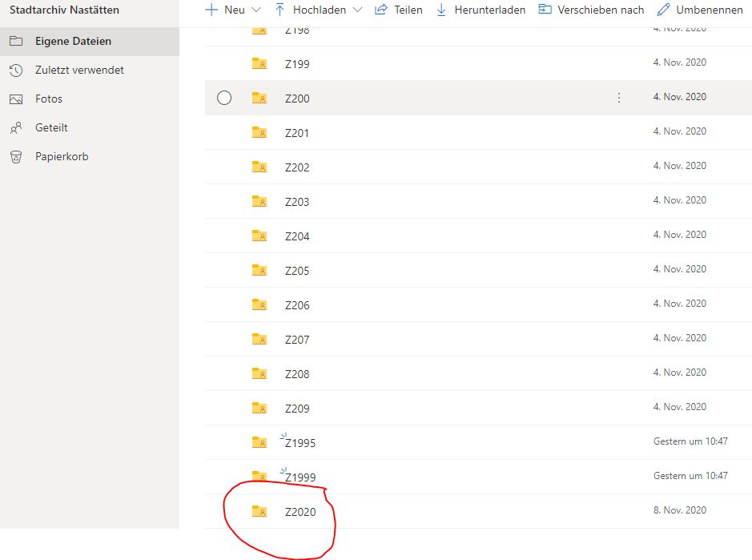The width and height of the screenshot is (752, 560).
Task: Click the Umbenennen pencil icon
Action: coord(663,10)
